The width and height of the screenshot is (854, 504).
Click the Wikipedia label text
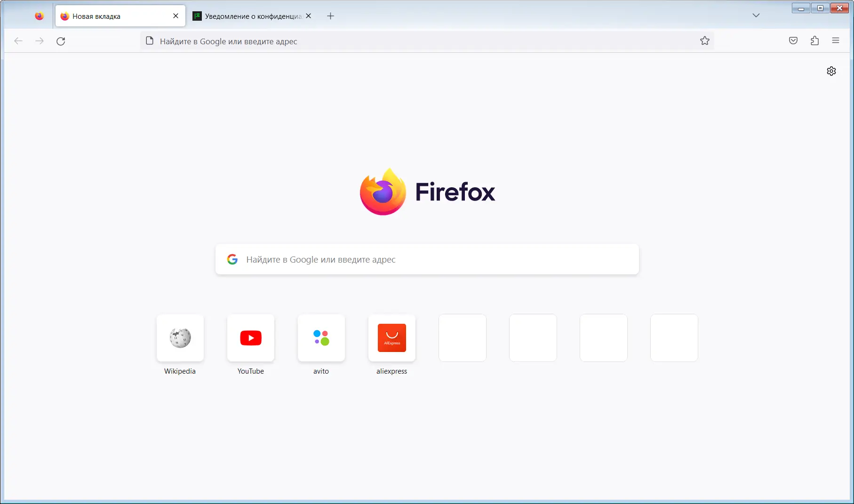180,371
